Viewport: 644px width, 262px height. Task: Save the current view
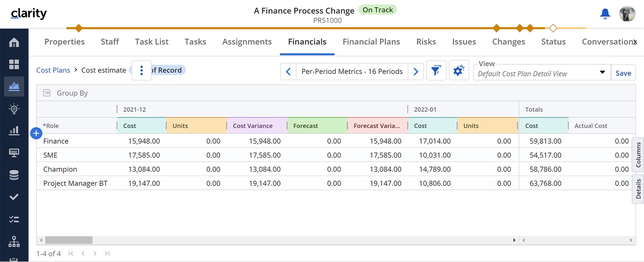(623, 73)
